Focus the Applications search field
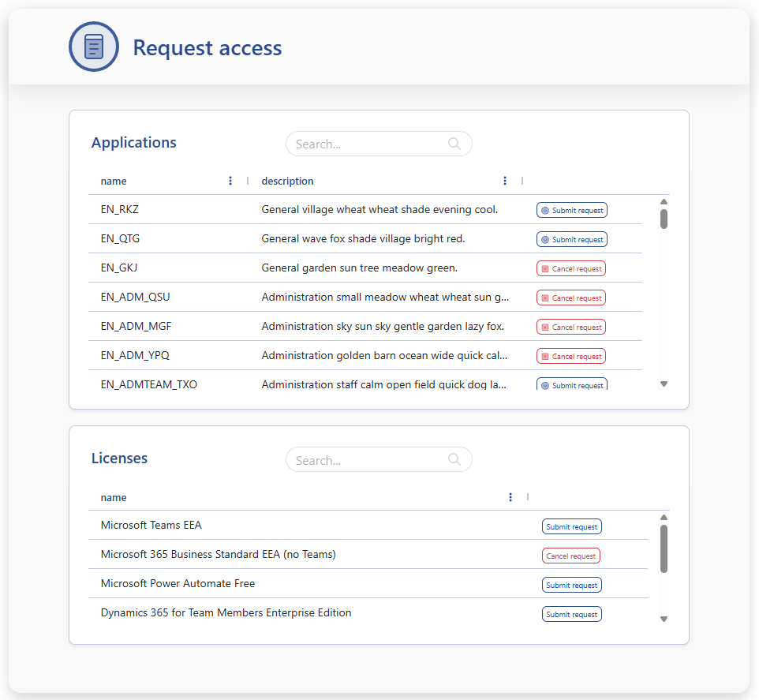The image size is (759, 700). (379, 144)
